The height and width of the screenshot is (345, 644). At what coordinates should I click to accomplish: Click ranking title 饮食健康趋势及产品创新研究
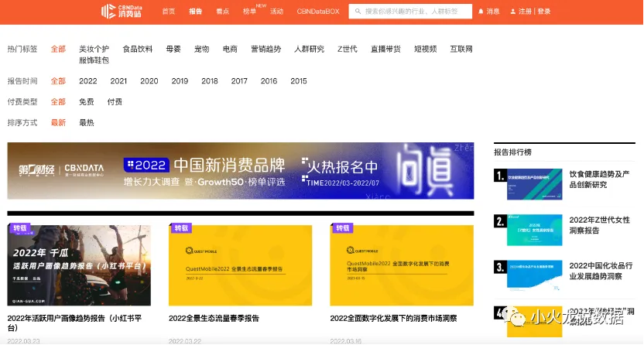click(x=599, y=179)
